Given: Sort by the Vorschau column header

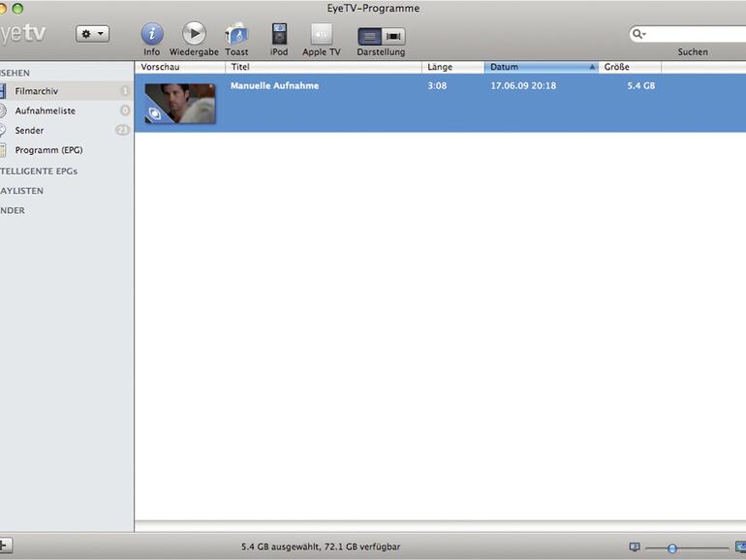Looking at the screenshot, I should tap(180, 67).
